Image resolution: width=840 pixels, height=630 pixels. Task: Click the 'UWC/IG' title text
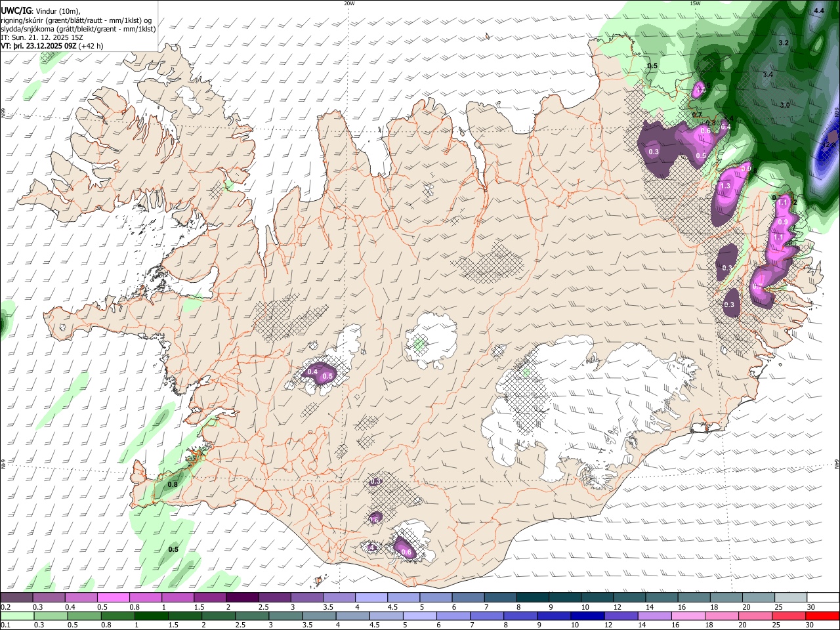tap(16, 11)
